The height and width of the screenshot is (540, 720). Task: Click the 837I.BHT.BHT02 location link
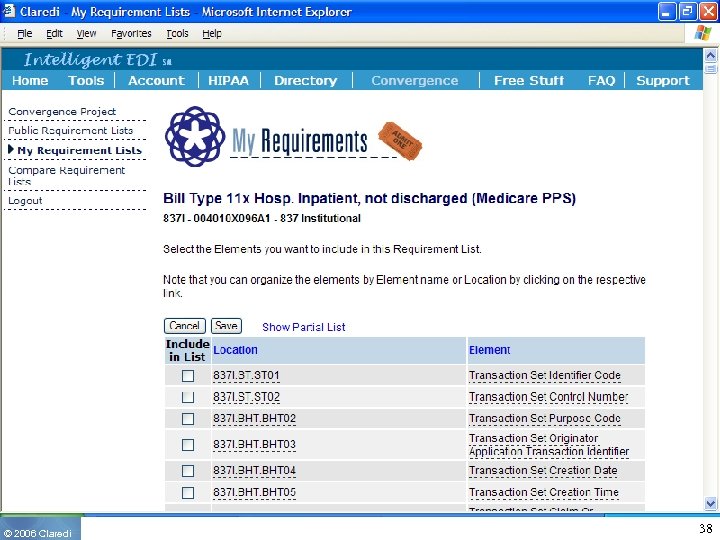click(254, 418)
